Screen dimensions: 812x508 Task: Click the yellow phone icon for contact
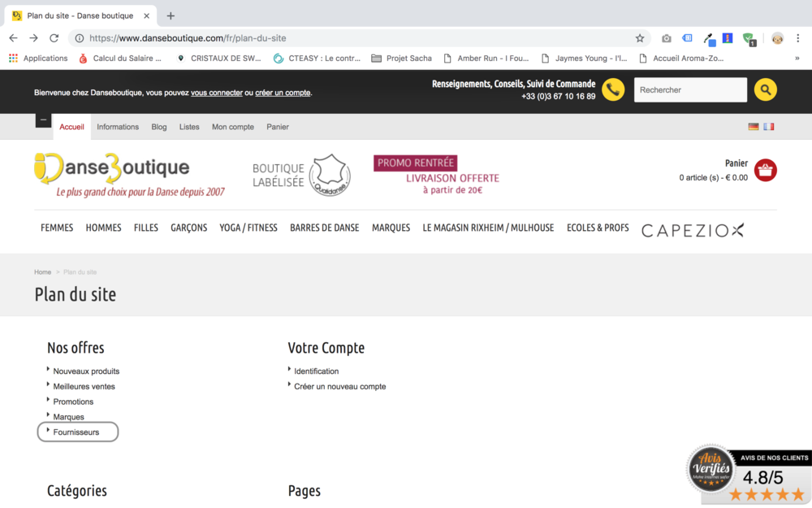pos(613,89)
